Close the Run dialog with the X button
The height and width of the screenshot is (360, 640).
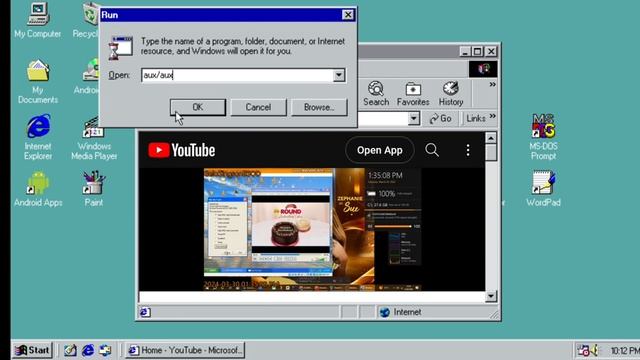coord(348,15)
